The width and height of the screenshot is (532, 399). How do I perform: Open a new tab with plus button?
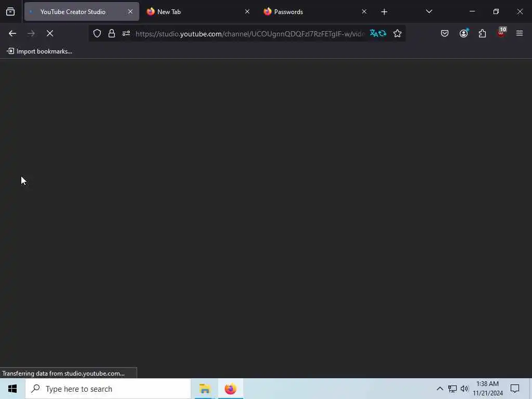pos(384,12)
